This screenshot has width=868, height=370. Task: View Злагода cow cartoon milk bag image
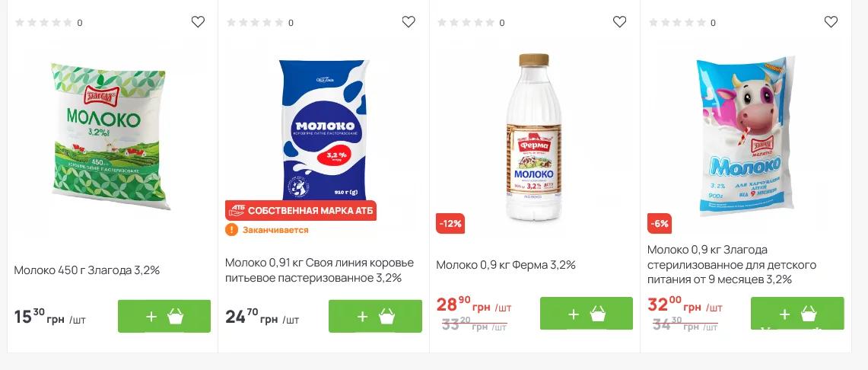click(746, 133)
